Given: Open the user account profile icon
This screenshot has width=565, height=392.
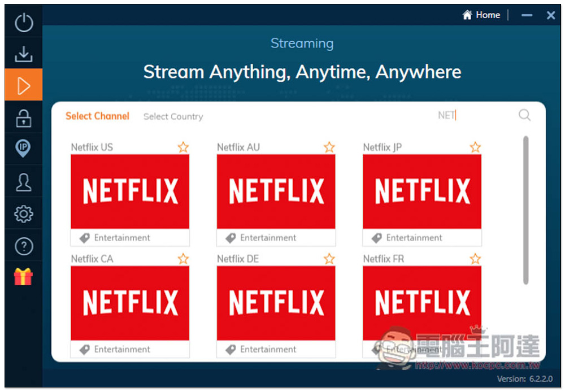Looking at the screenshot, I should tap(23, 182).
